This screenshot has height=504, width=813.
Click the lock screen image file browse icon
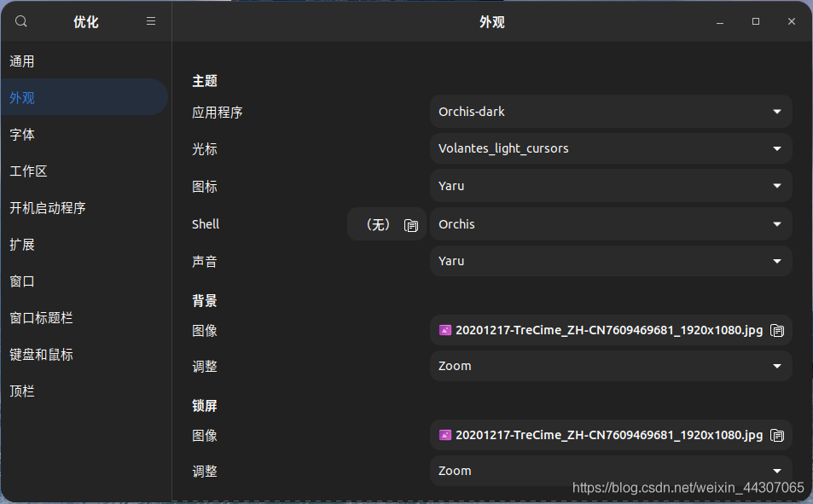[x=777, y=435]
